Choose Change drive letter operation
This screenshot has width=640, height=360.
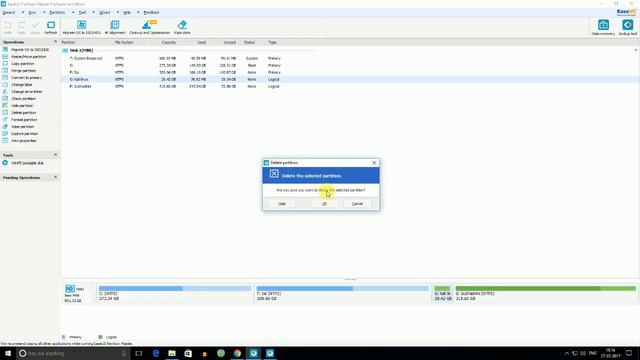point(22,91)
